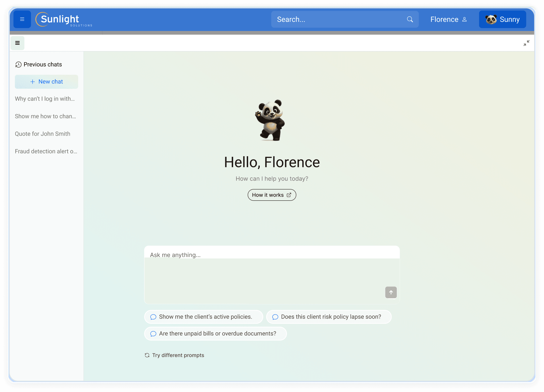The image size is (544, 392).
Task: Click the Sunlight Solutions logo
Action: [64, 19]
